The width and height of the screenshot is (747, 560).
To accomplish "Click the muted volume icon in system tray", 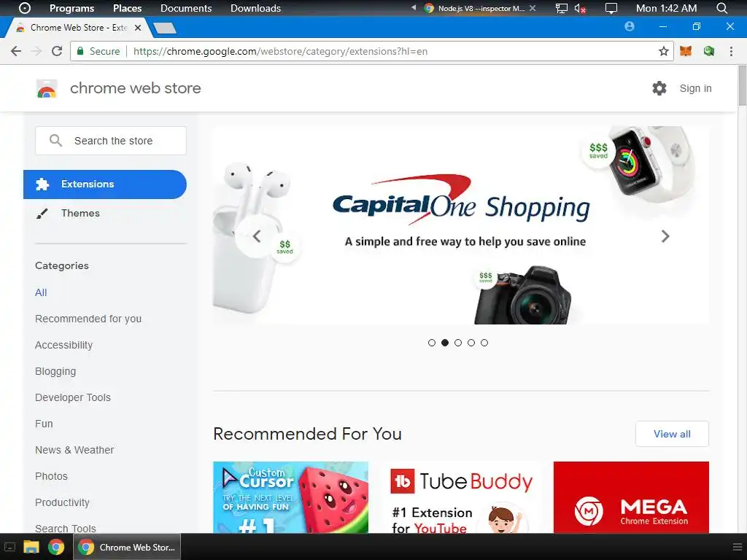I will click(580, 8).
